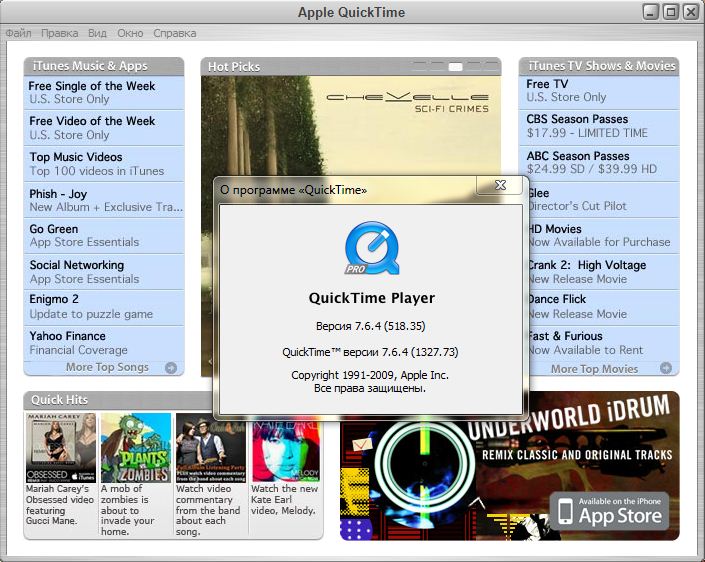Select Glee Director's Cut Pilot
This screenshot has width=705, height=562.
(x=604, y=200)
